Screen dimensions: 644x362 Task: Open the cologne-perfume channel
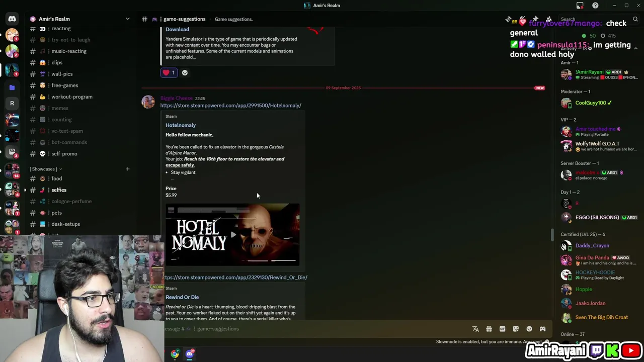point(71,202)
